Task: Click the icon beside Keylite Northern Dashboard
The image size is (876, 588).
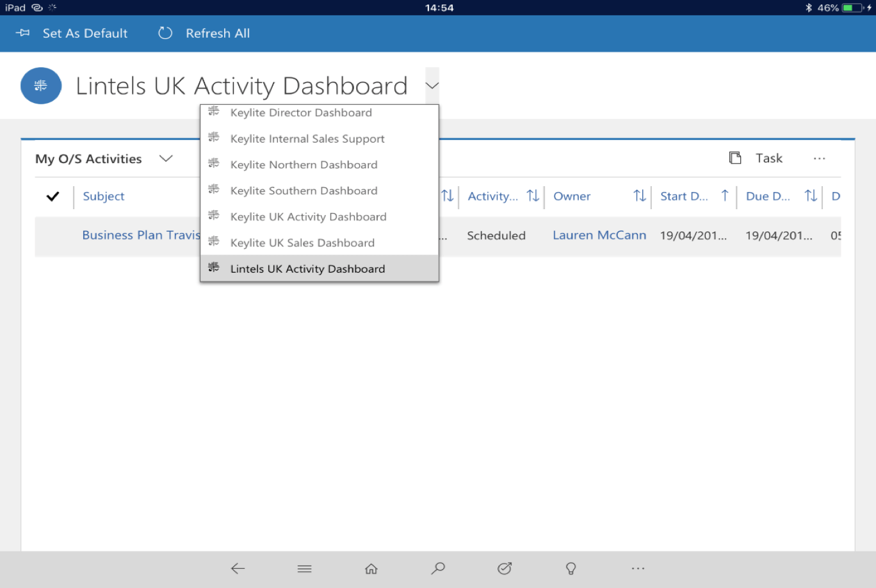Action: pos(214,164)
